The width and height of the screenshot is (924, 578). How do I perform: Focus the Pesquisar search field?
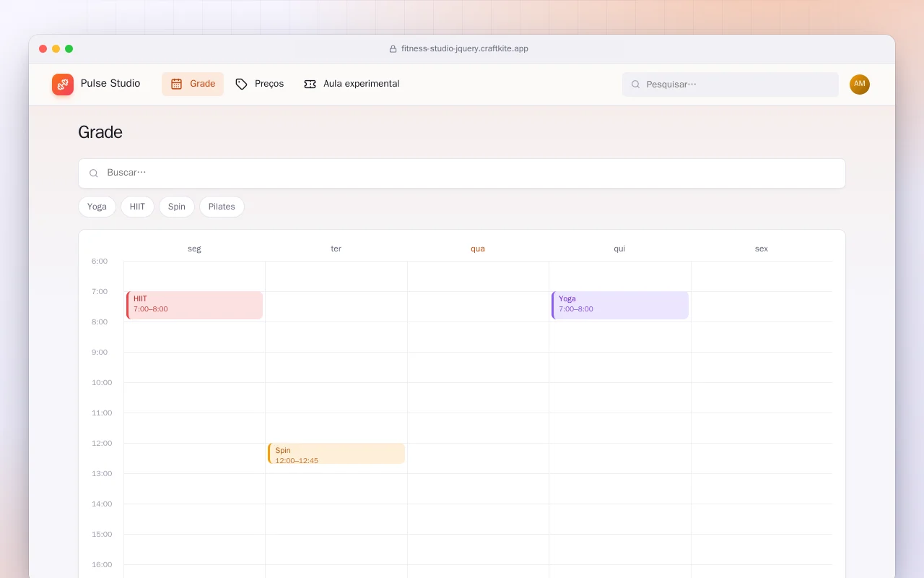click(x=731, y=85)
